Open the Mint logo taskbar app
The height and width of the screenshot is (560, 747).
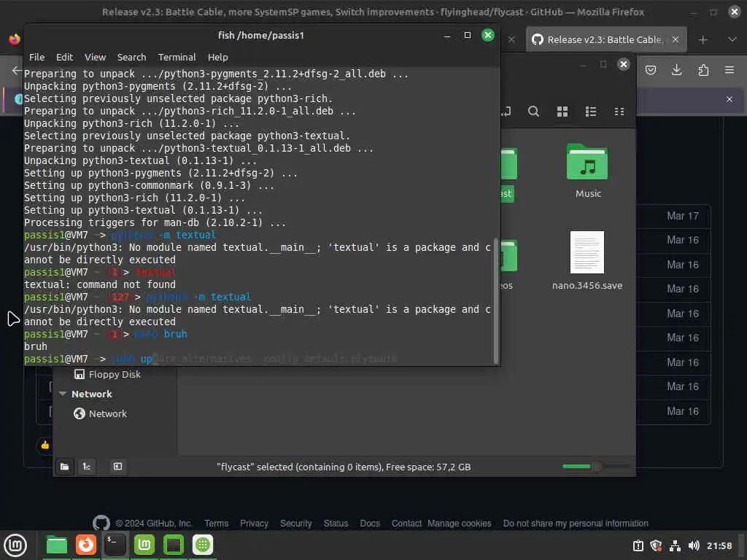pyautogui.click(x=144, y=545)
